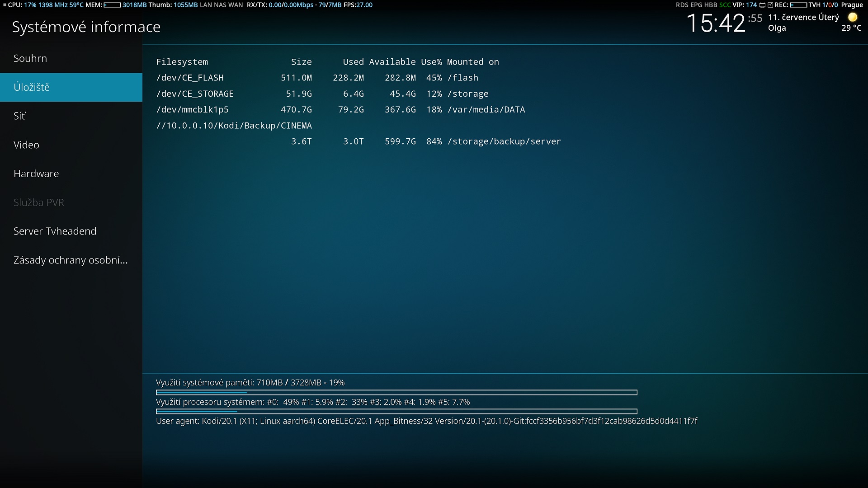Click the sunny weather icon
The height and width of the screenshot is (488, 868).
[x=852, y=17]
